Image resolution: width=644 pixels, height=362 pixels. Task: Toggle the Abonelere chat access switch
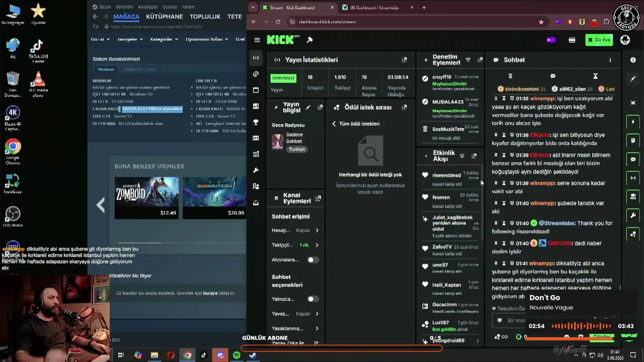point(313,260)
